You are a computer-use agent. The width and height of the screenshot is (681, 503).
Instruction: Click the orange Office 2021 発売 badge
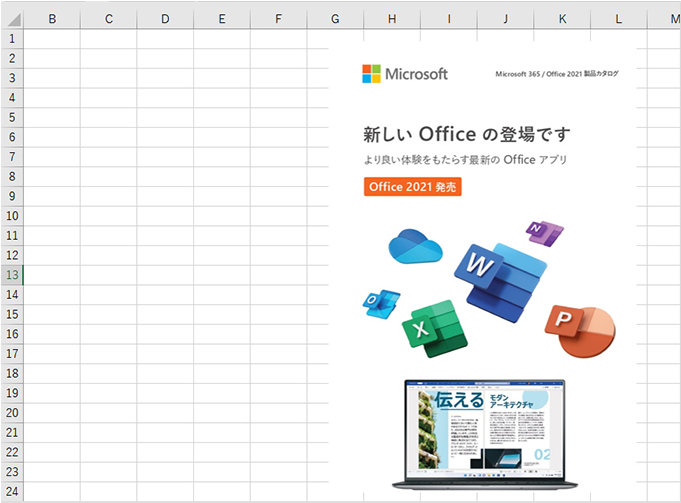tap(413, 187)
